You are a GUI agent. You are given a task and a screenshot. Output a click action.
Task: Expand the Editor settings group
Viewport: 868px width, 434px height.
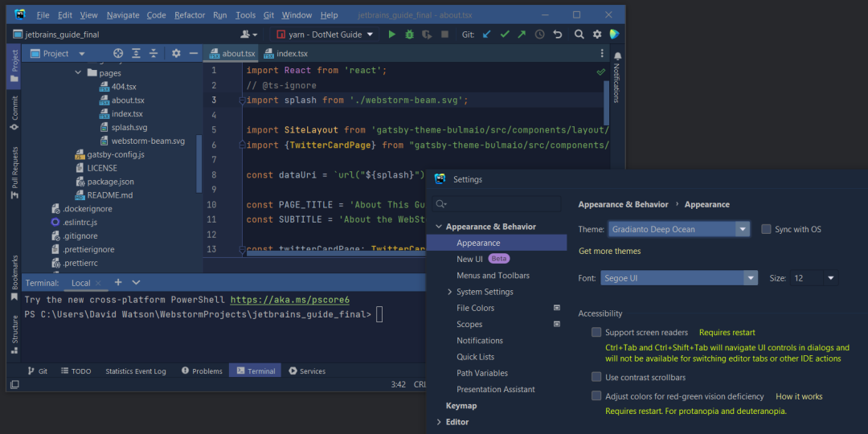click(439, 422)
